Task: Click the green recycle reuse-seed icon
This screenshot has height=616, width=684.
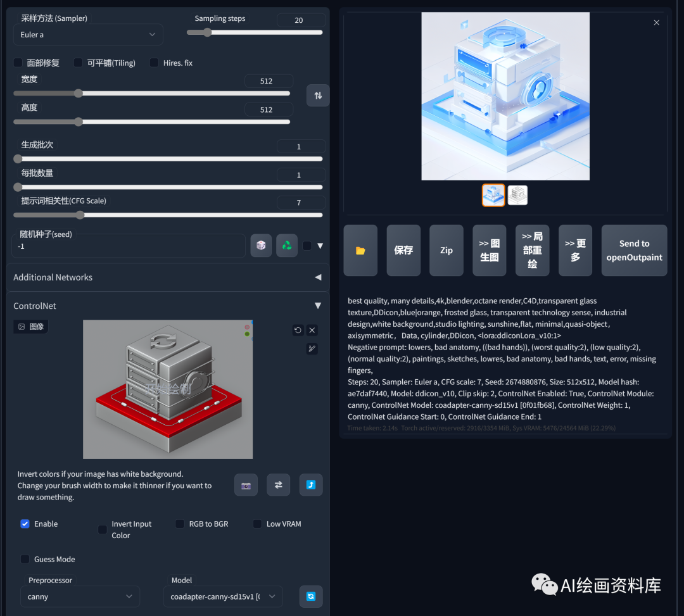Action: point(287,246)
